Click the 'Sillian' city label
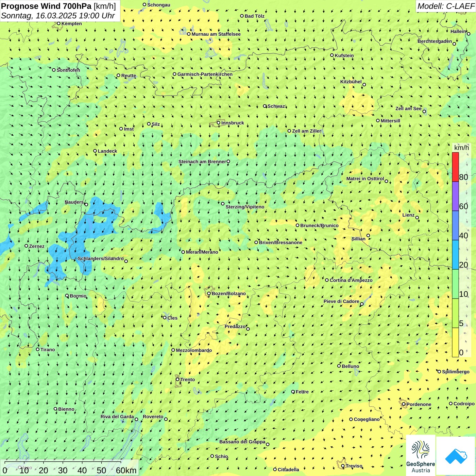 pos(358,239)
